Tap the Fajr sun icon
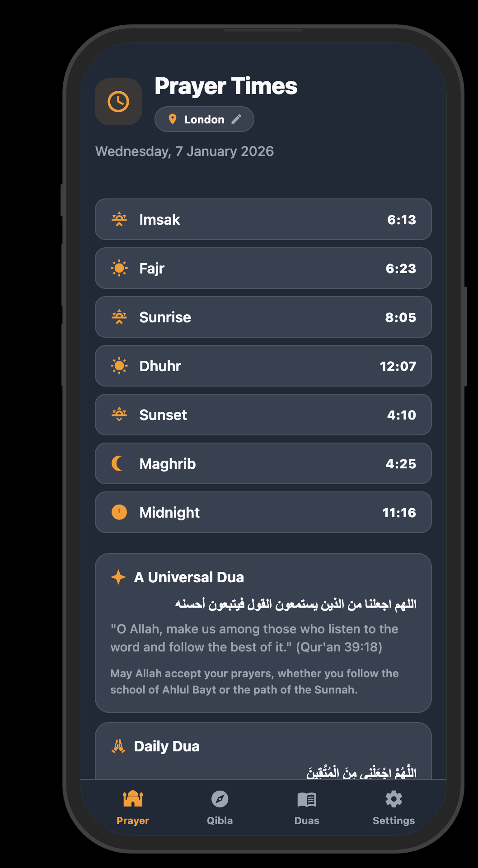The width and height of the screenshot is (478, 868). click(x=119, y=268)
